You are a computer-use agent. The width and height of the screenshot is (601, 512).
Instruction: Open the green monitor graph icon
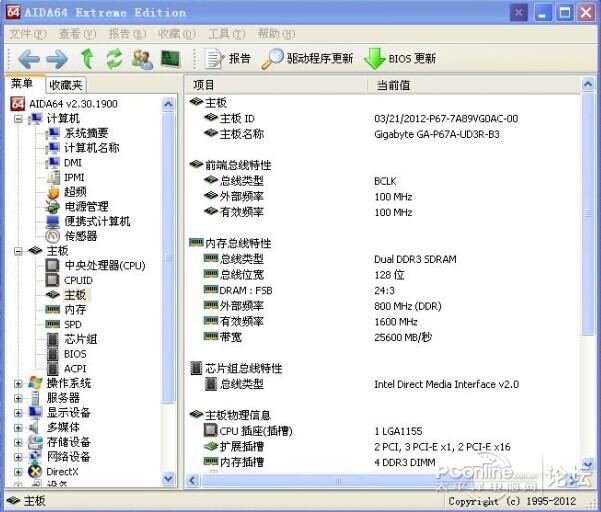click(171, 59)
